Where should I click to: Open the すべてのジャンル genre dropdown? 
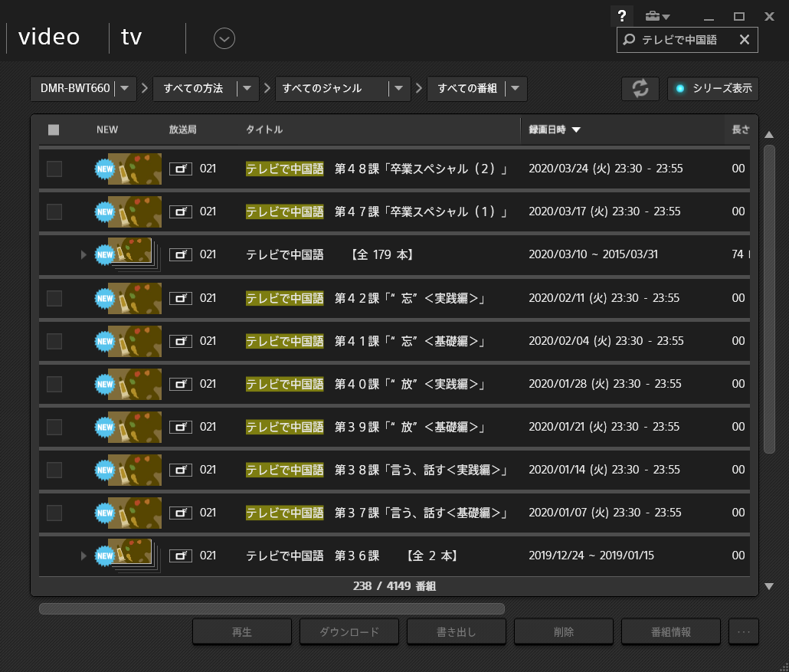pos(398,89)
